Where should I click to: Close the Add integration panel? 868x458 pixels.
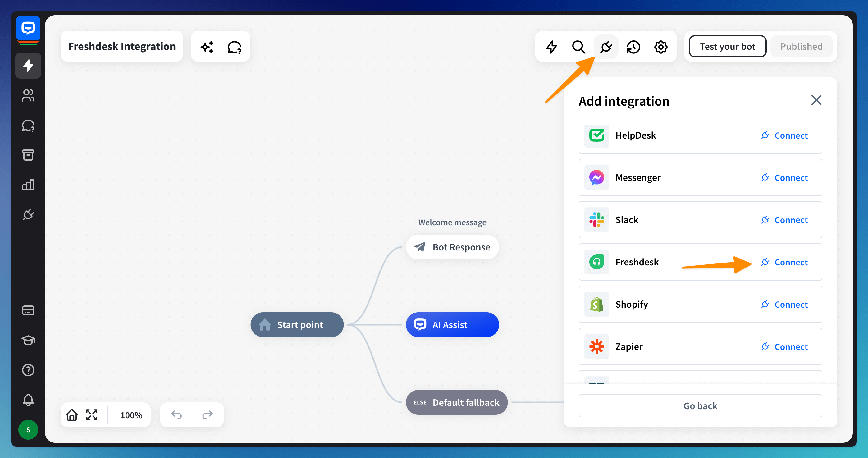[x=816, y=100]
